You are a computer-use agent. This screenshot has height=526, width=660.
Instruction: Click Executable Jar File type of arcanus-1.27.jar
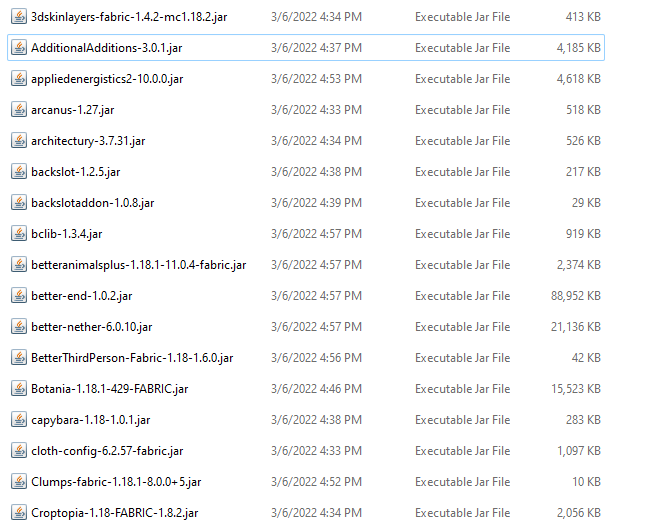point(463,110)
